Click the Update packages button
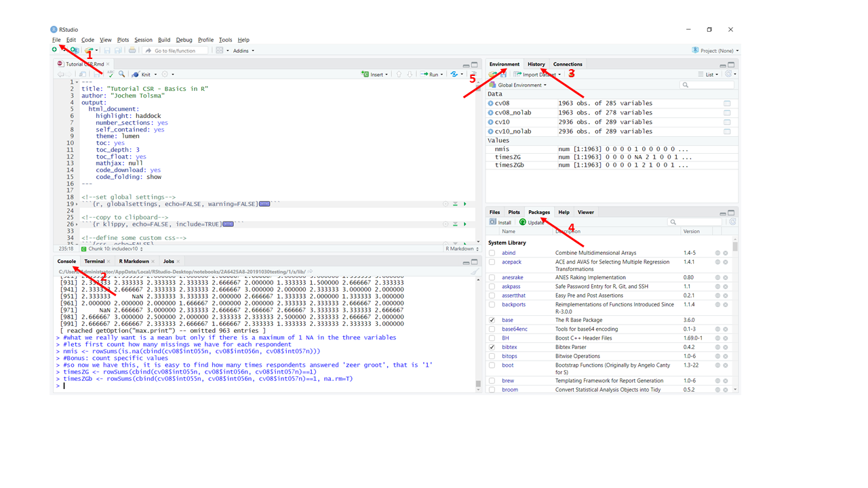The image size is (868, 488). click(x=532, y=222)
